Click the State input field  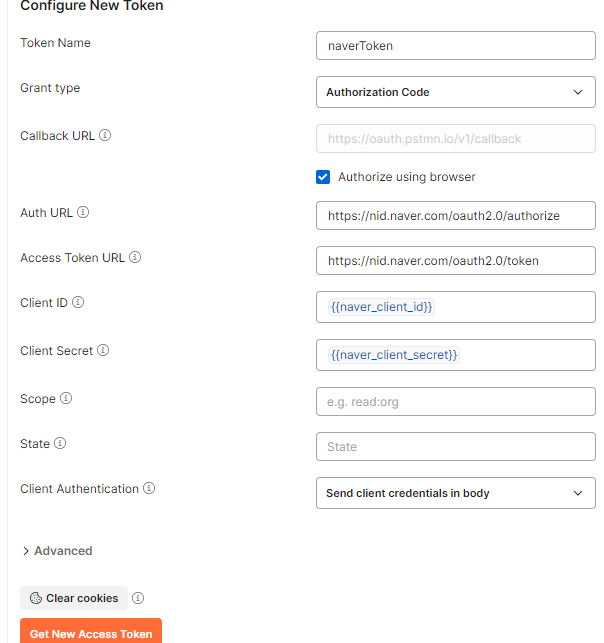point(456,447)
